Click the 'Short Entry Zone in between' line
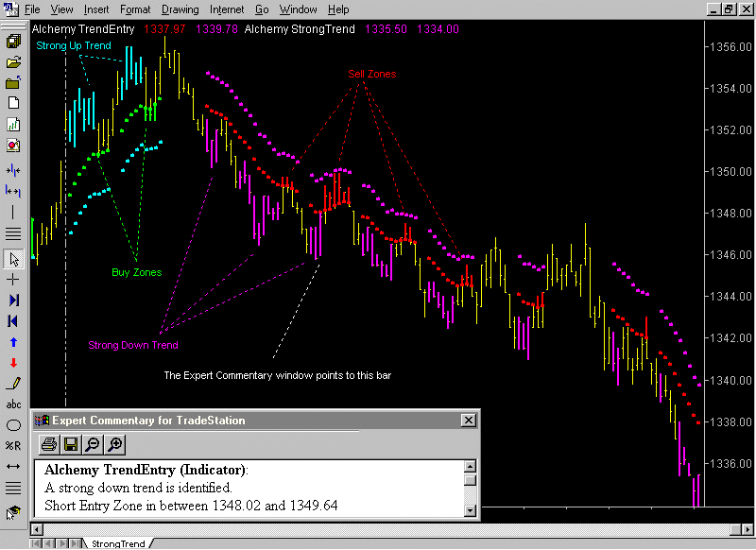The image size is (756, 550). [x=191, y=506]
